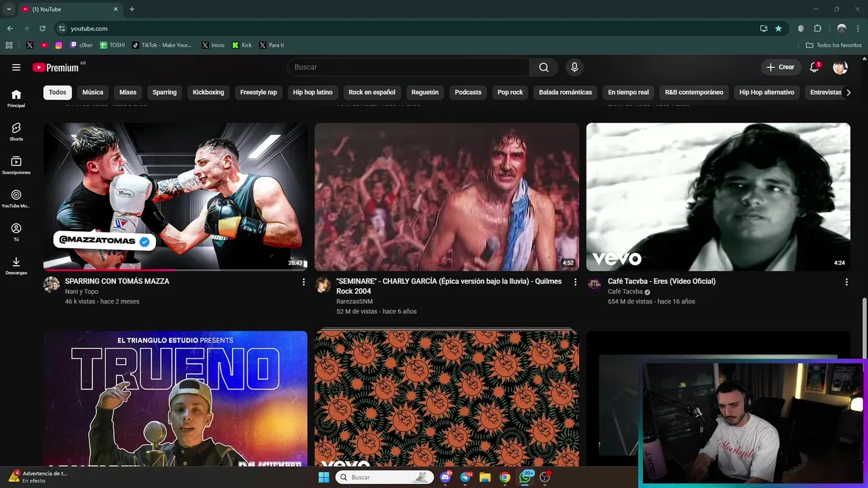
Task: Go back with browser back arrow
Action: (9, 28)
